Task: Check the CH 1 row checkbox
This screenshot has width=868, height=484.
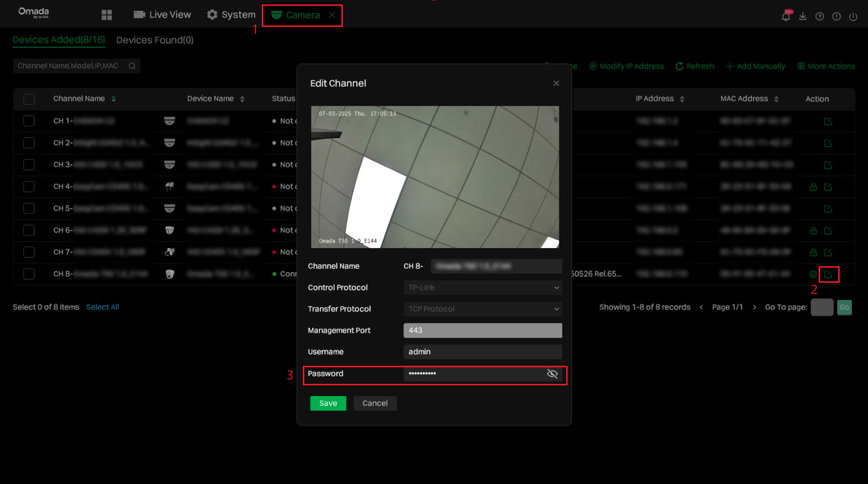Action: 29,121
